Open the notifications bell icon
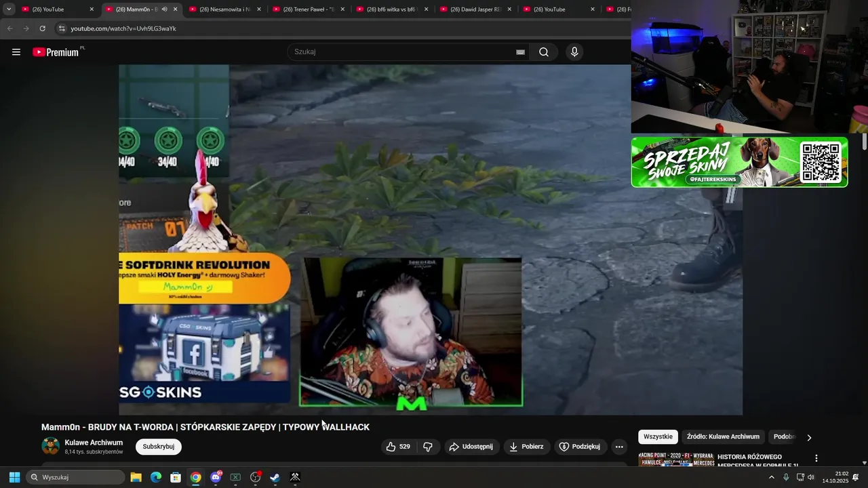Screen dimensions: 868x488 pyautogui.click(x=856, y=477)
